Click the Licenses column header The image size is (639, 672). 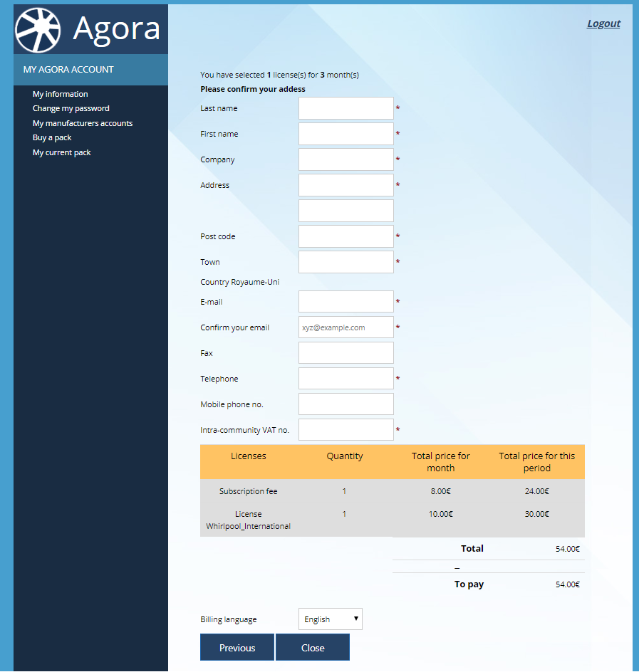click(249, 456)
